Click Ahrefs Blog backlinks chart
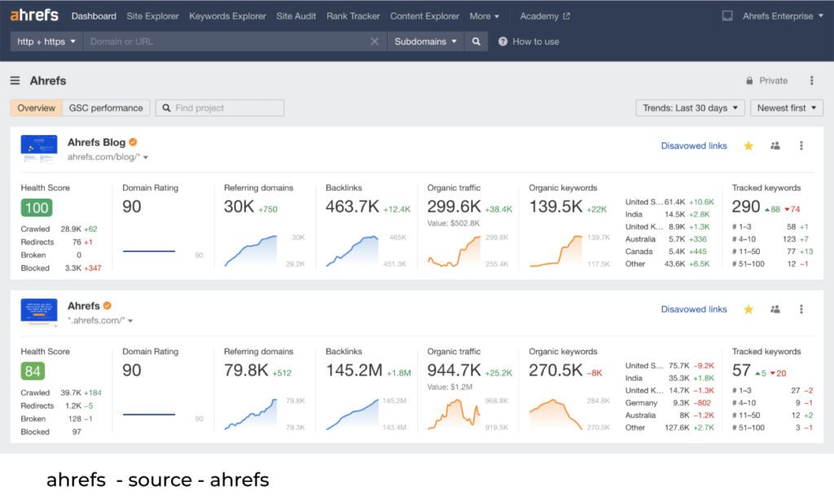This screenshot has height=504, width=834. tap(352, 251)
